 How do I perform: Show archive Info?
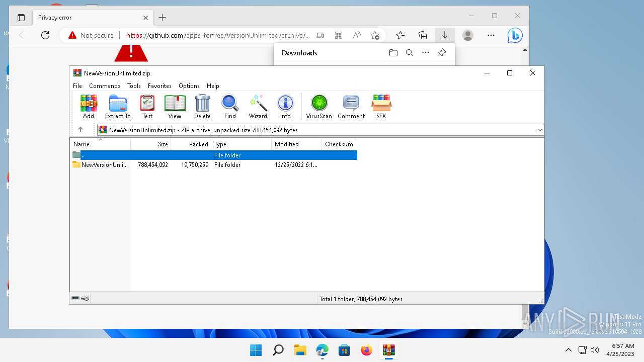click(x=285, y=107)
